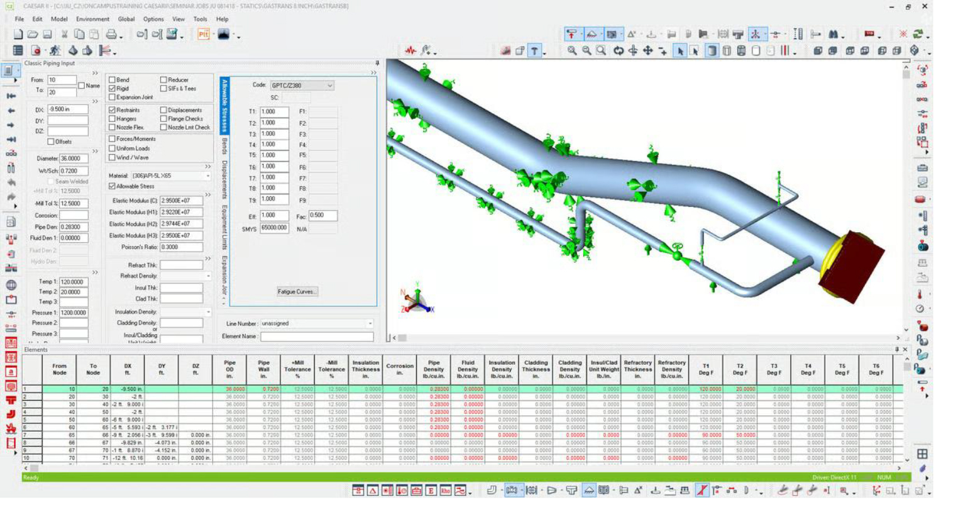The height and width of the screenshot is (514, 980).
Task: Uncheck the Restraints checkbox
Action: pos(112,110)
